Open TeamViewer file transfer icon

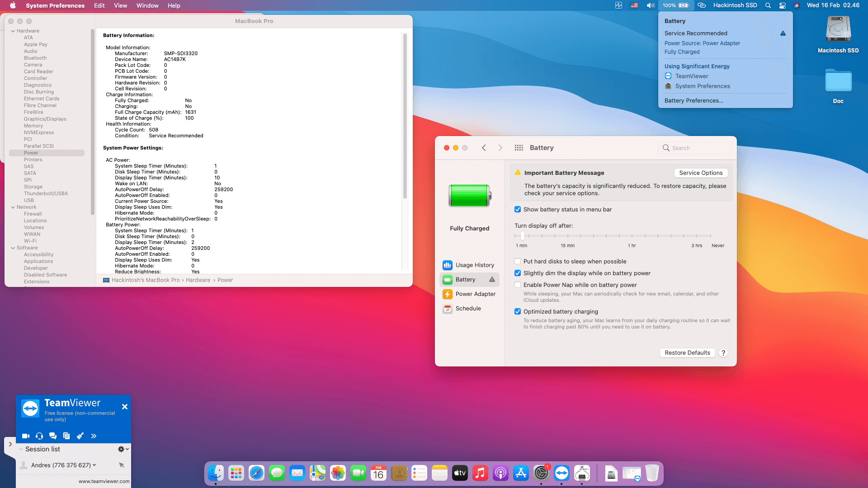pos(66,436)
